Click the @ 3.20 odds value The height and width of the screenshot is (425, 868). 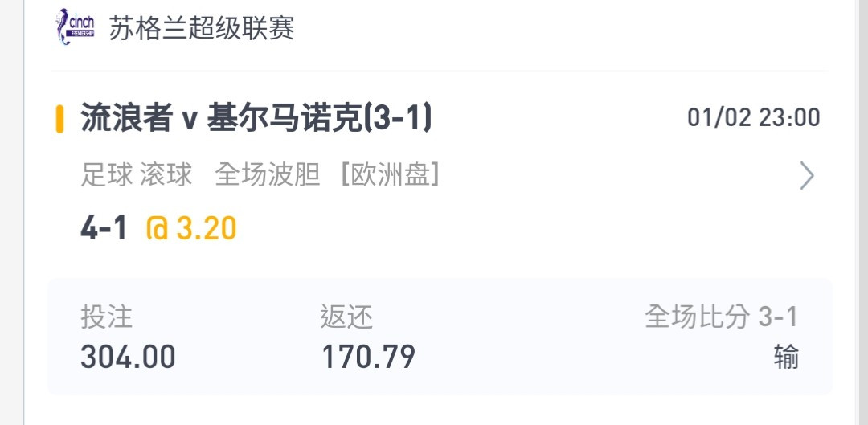coord(191,228)
